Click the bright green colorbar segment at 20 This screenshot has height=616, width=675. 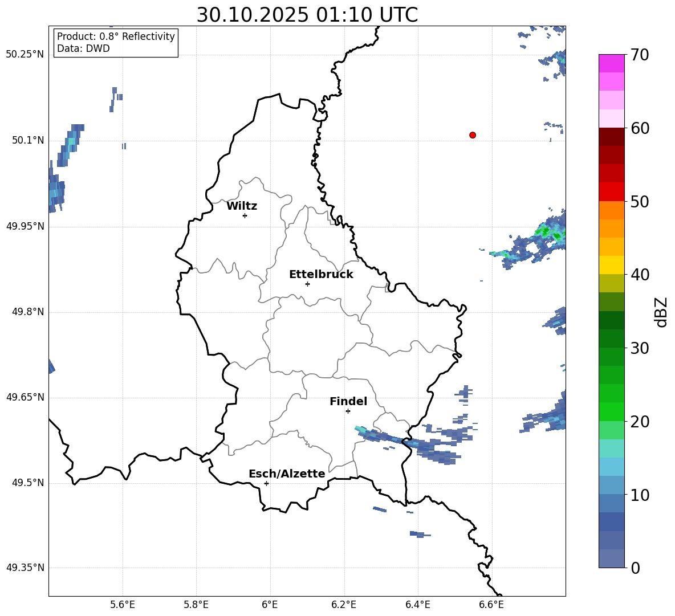pos(611,411)
